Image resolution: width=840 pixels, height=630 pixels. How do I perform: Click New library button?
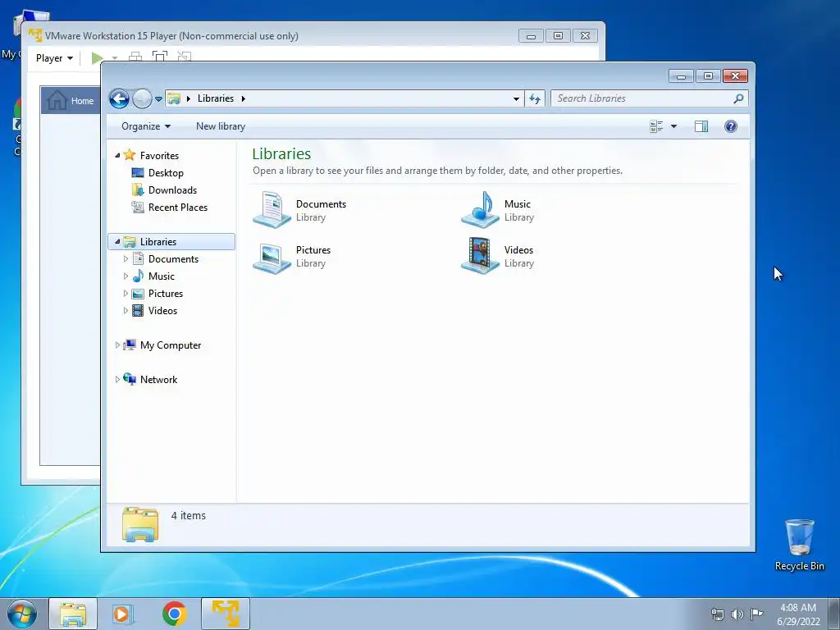220,126
